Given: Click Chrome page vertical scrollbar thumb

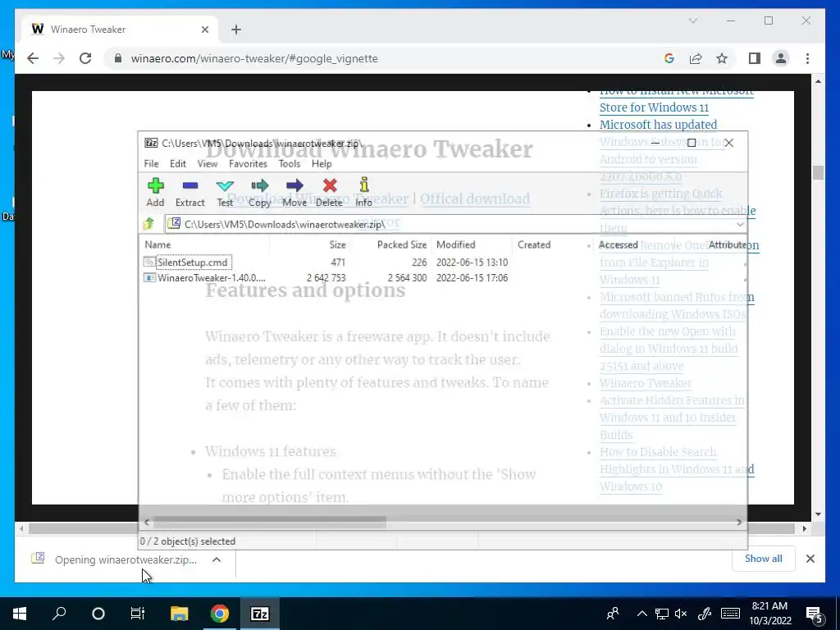Looking at the screenshot, I should pyautogui.click(x=817, y=172).
